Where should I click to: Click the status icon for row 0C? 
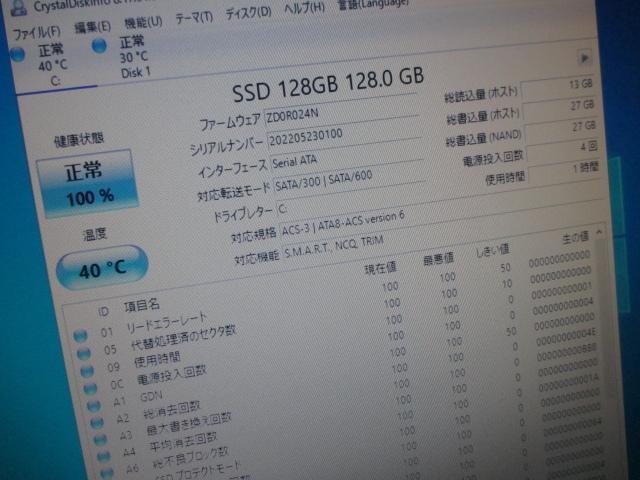coord(90,389)
